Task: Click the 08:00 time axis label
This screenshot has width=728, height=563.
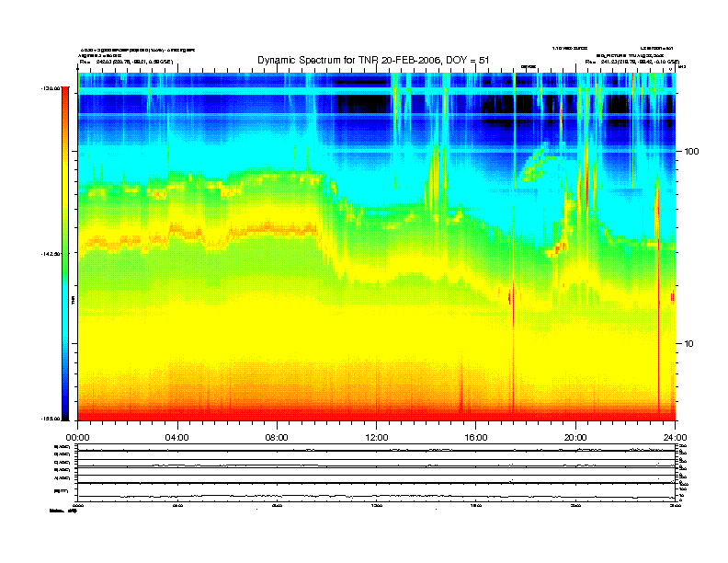Action: pos(277,438)
